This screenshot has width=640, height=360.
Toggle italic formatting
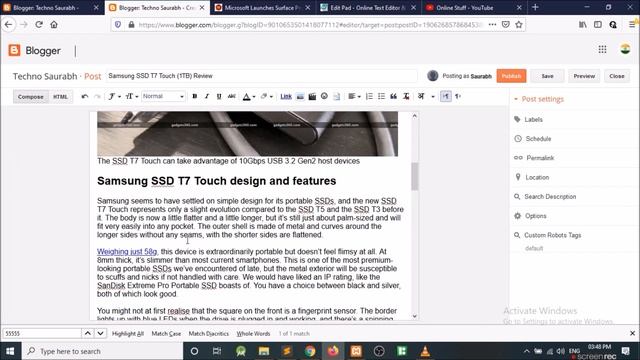tap(207, 97)
